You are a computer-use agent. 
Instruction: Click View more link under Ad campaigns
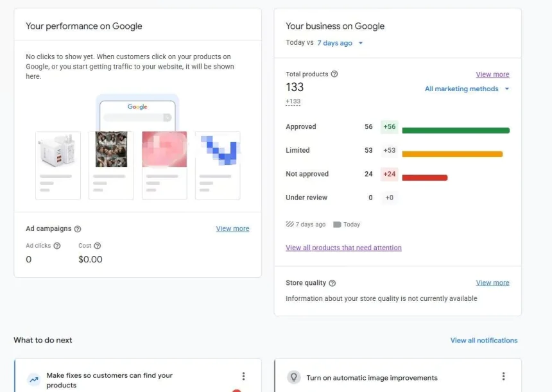click(232, 228)
